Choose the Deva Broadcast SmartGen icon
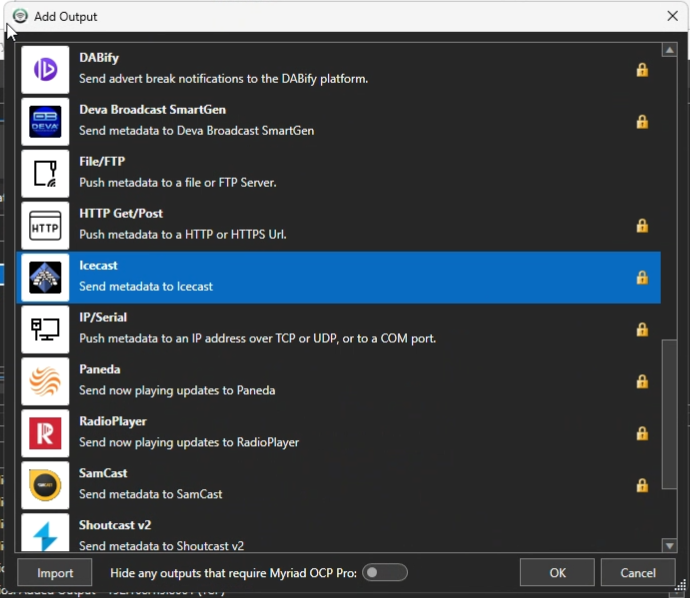The image size is (690, 598). (45, 121)
